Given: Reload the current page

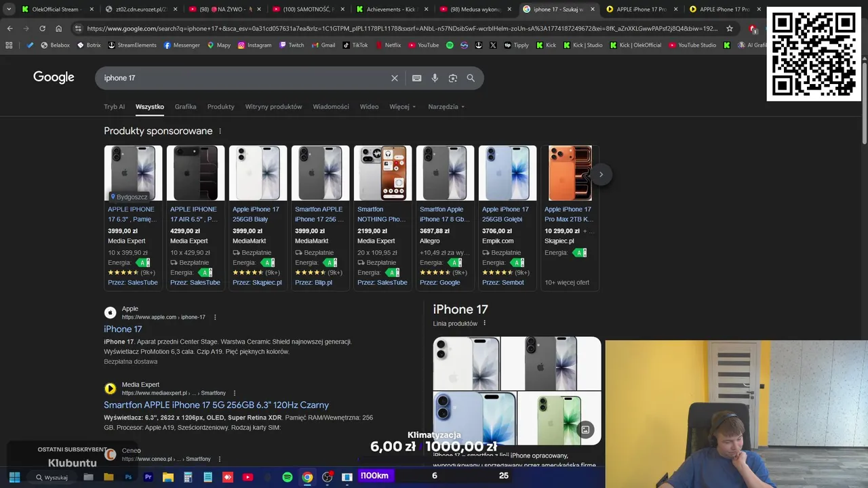Looking at the screenshot, I should tap(42, 28).
